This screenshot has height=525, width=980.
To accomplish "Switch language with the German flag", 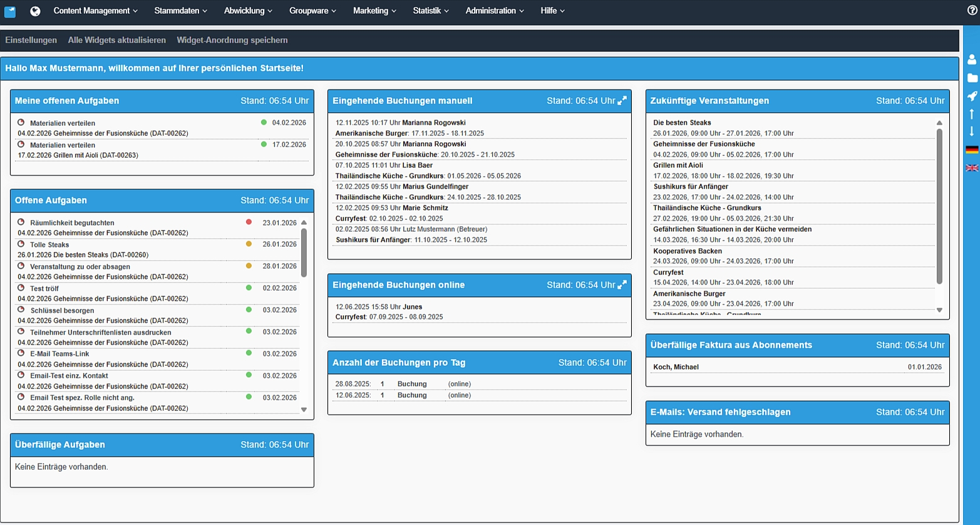I will (x=972, y=150).
